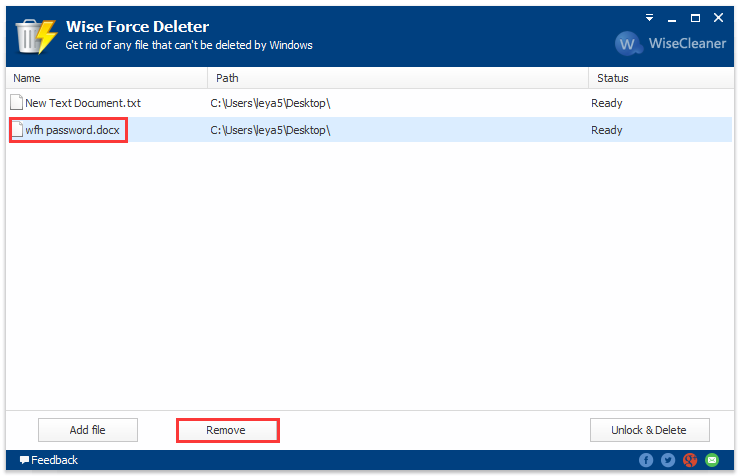Click the path cell of New Text Document.txt
This screenshot has height=476, width=740.
[270, 103]
